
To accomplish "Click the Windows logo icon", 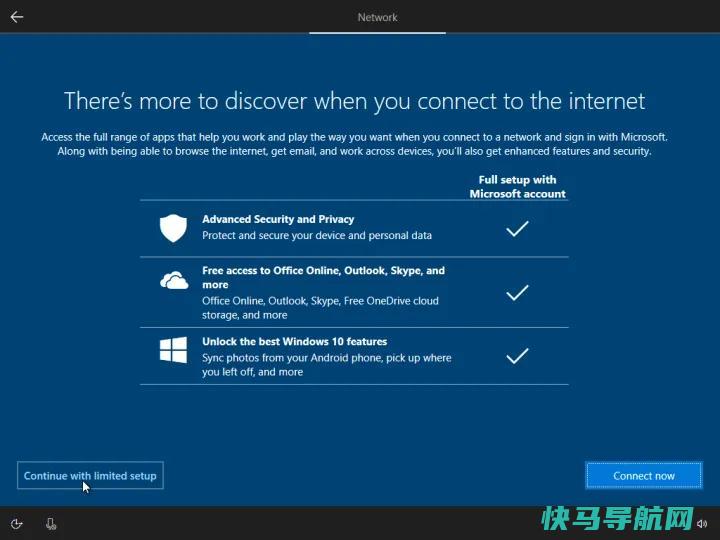I will pyautogui.click(x=173, y=350).
